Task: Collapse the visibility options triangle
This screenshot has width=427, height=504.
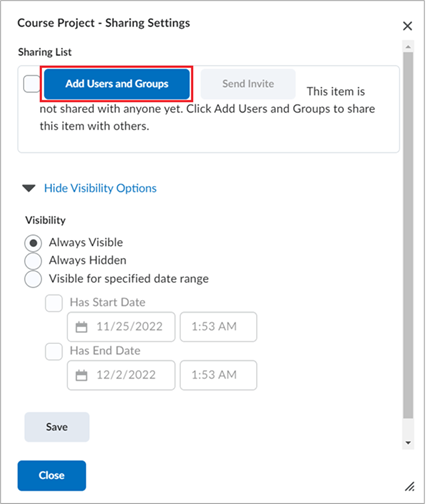Action: click(x=29, y=188)
